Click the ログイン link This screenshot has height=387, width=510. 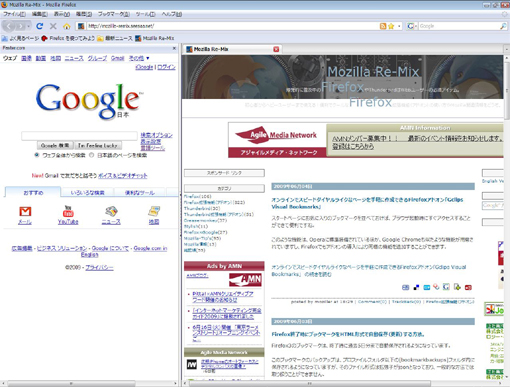pyautogui.click(x=166, y=67)
